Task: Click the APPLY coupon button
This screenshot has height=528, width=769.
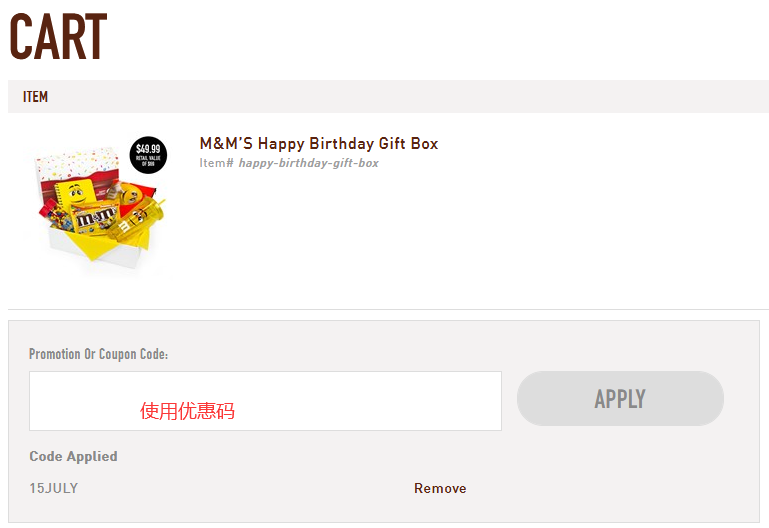Action: pyautogui.click(x=620, y=399)
